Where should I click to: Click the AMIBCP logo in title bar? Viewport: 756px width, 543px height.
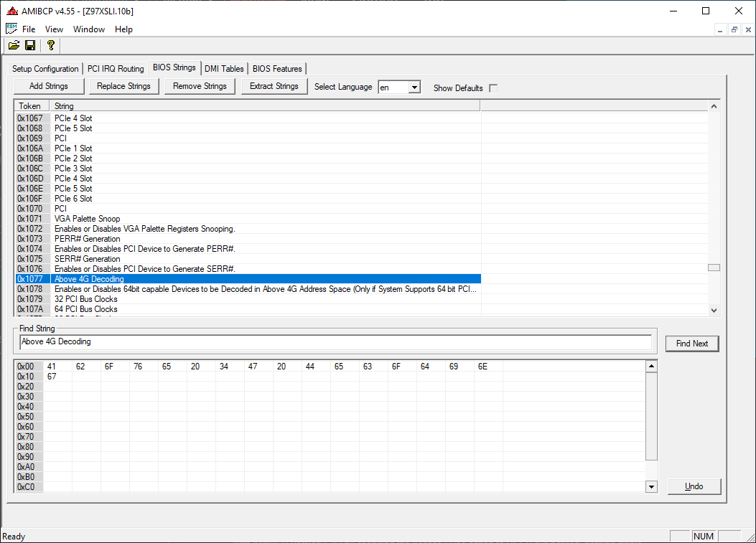tap(11, 11)
